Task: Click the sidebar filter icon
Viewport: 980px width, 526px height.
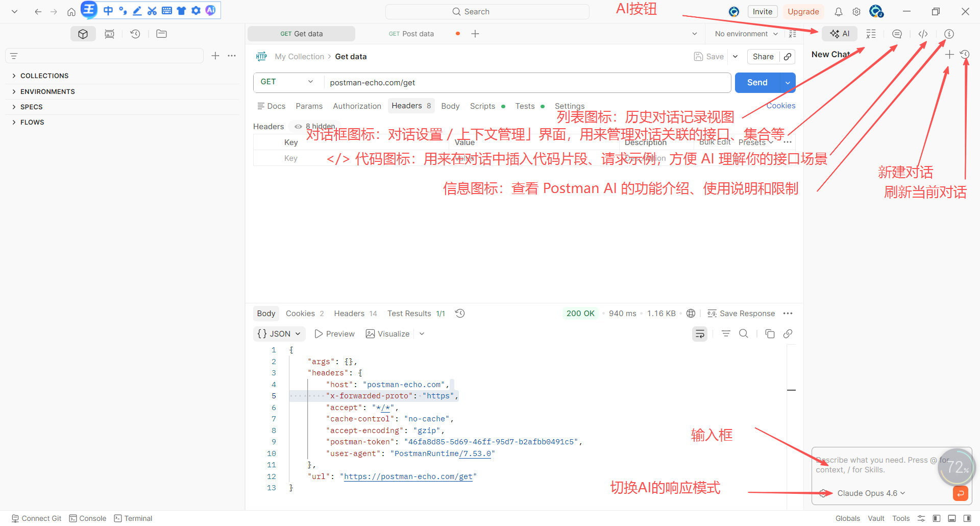Action: tap(14, 56)
